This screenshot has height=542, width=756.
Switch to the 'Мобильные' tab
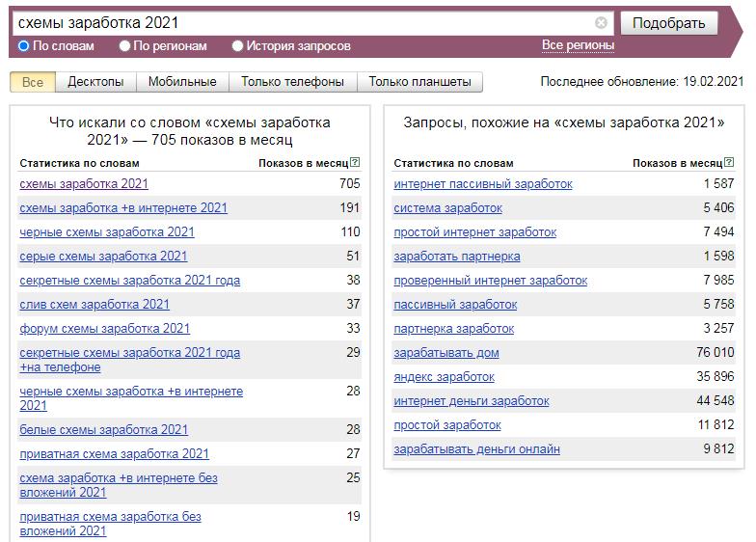pyautogui.click(x=182, y=82)
